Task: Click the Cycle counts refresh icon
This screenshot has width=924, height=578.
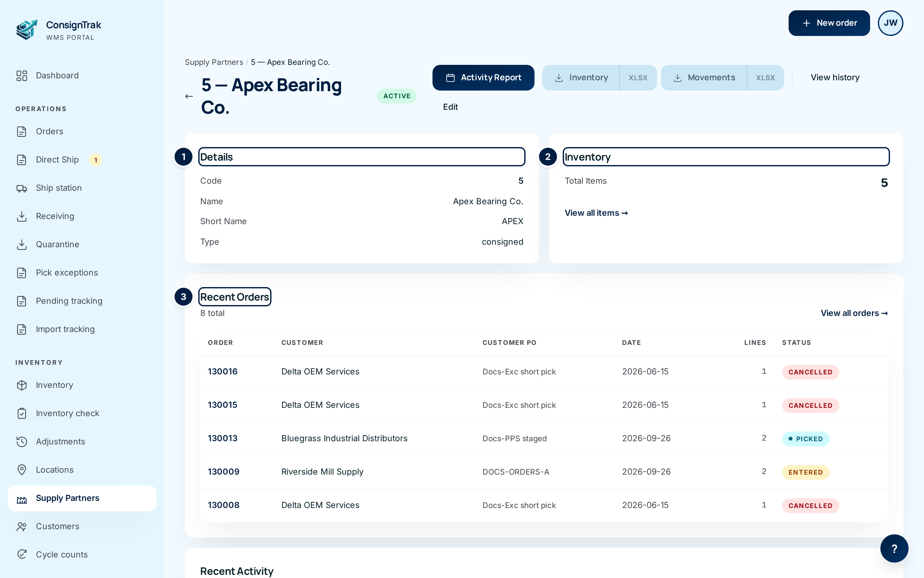Action: coord(22,555)
